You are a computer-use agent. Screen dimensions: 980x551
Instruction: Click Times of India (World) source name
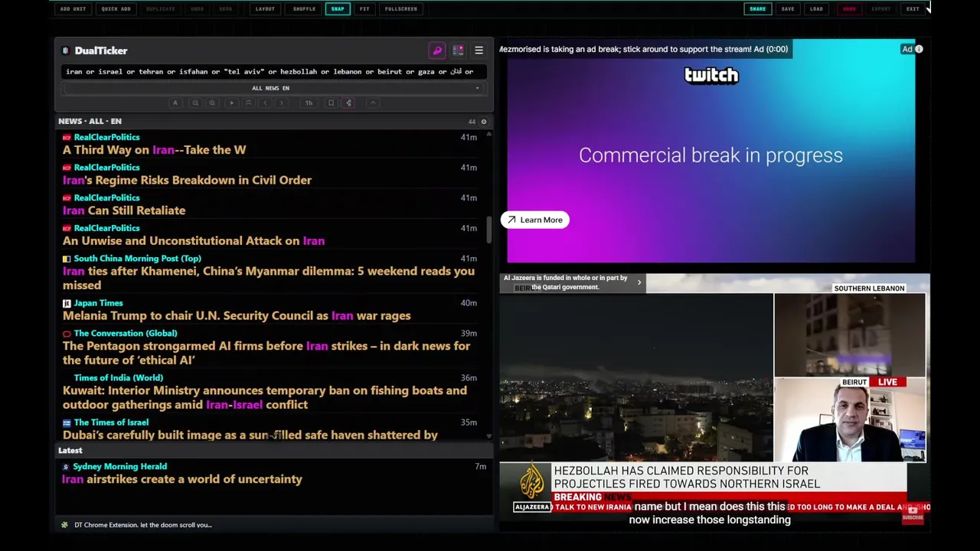pyautogui.click(x=118, y=378)
